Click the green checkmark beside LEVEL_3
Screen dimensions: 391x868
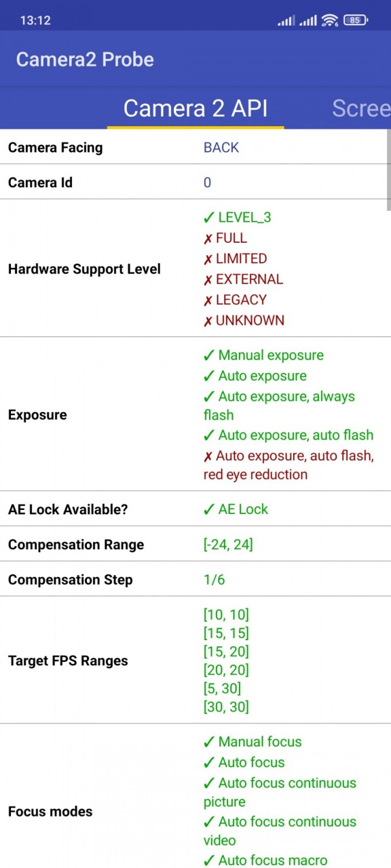[209, 218]
